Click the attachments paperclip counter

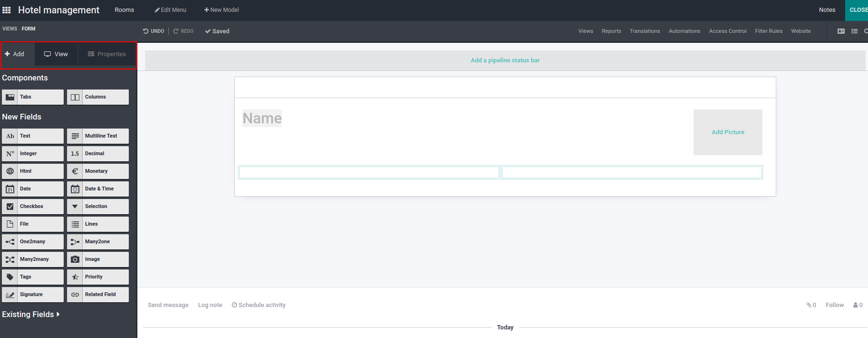811,305
